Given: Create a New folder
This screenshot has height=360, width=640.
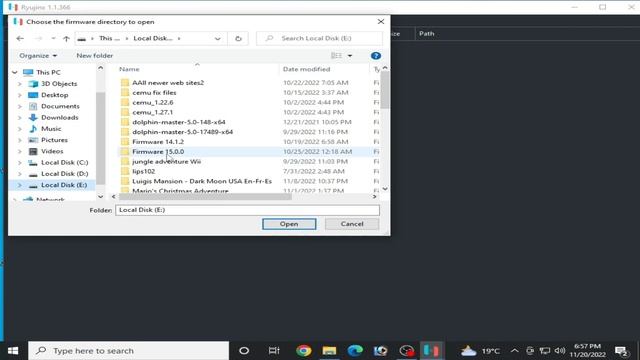Looking at the screenshot, I should click(95, 56).
